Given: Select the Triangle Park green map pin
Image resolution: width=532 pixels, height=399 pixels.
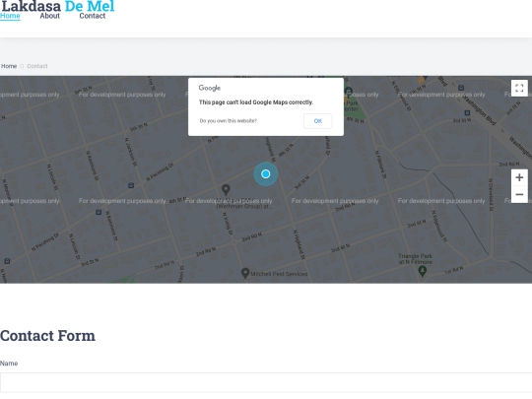Looking at the screenshot, I should 422,271.
